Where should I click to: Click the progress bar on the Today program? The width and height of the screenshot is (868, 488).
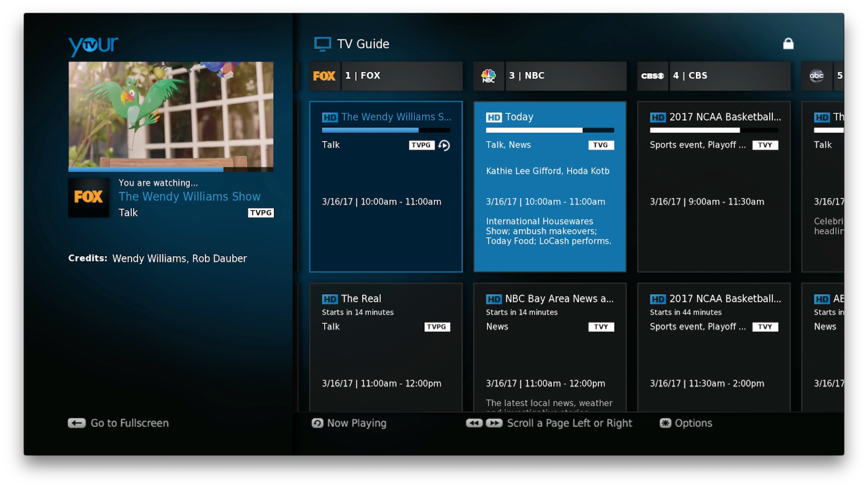pos(549,130)
